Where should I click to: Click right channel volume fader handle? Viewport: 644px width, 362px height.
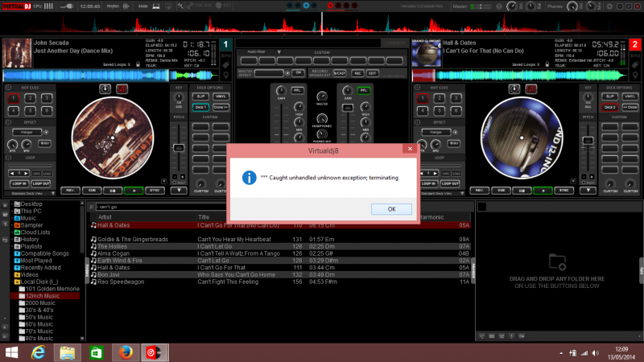coord(348,108)
